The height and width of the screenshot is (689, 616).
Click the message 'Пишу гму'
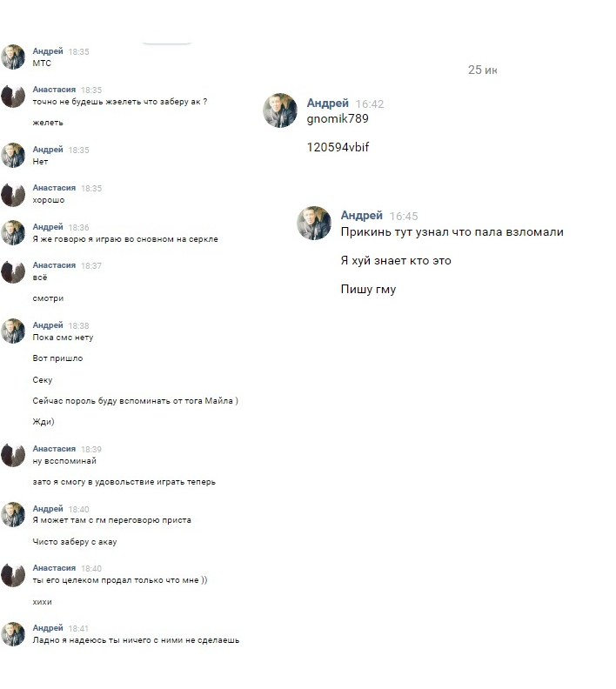[x=369, y=289]
